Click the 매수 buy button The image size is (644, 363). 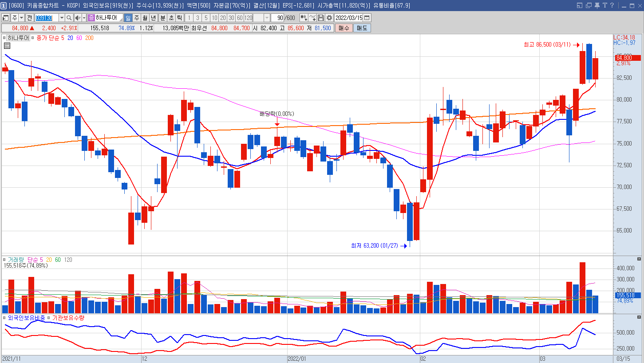344,28
